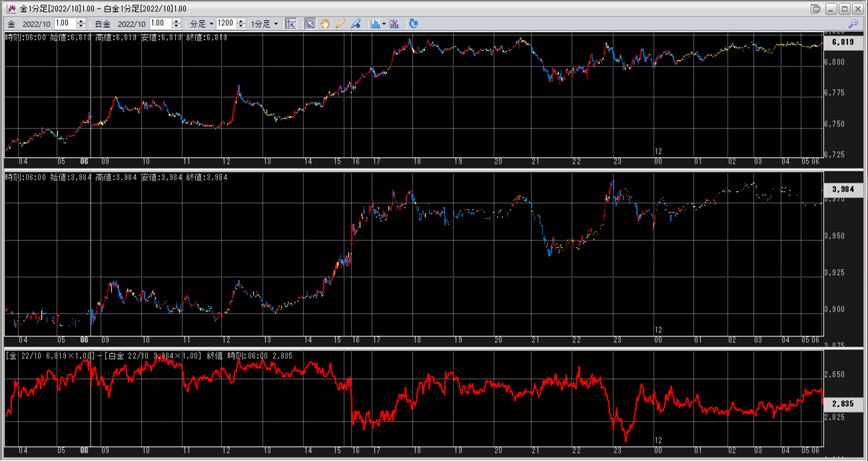Screen dimensions: 868x461
Task: Decrease the 白金 multiplier with the down arrow
Action: point(177,26)
